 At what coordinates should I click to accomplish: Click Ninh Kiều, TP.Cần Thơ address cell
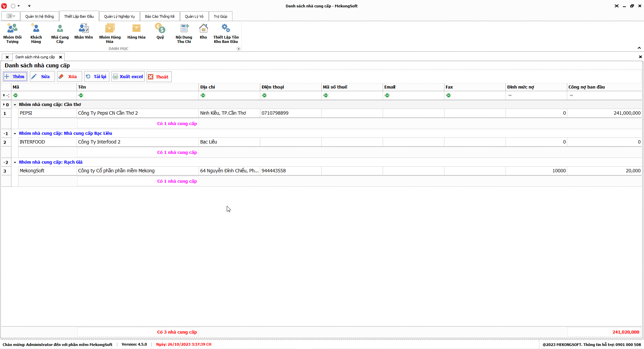click(x=229, y=113)
